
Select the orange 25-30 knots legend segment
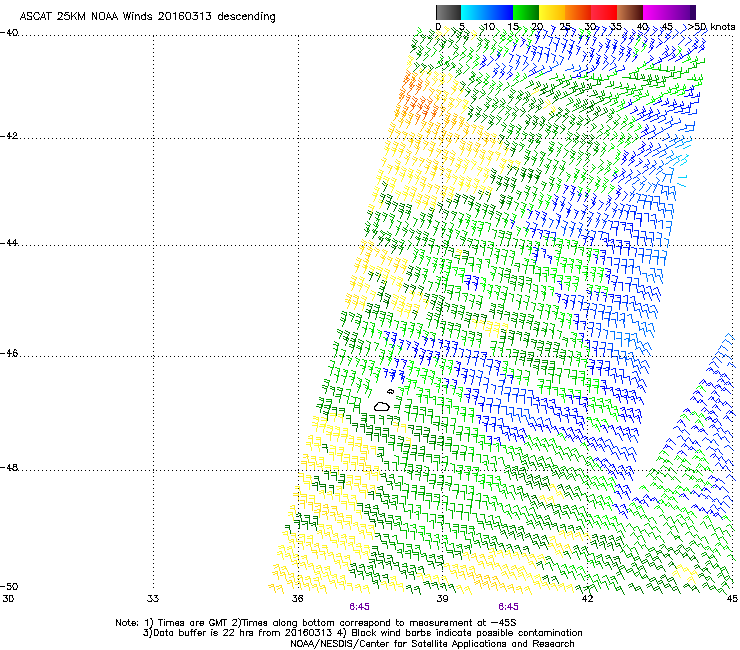[578, 12]
